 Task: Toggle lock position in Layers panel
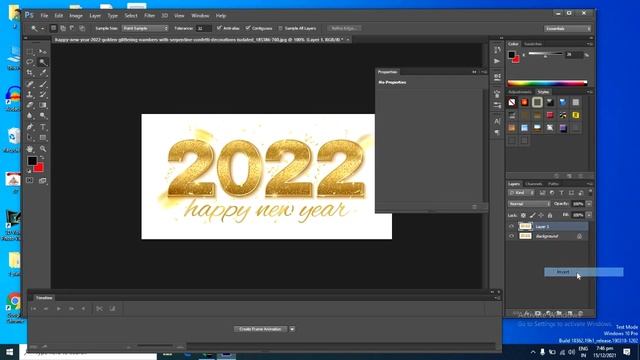coord(541,215)
